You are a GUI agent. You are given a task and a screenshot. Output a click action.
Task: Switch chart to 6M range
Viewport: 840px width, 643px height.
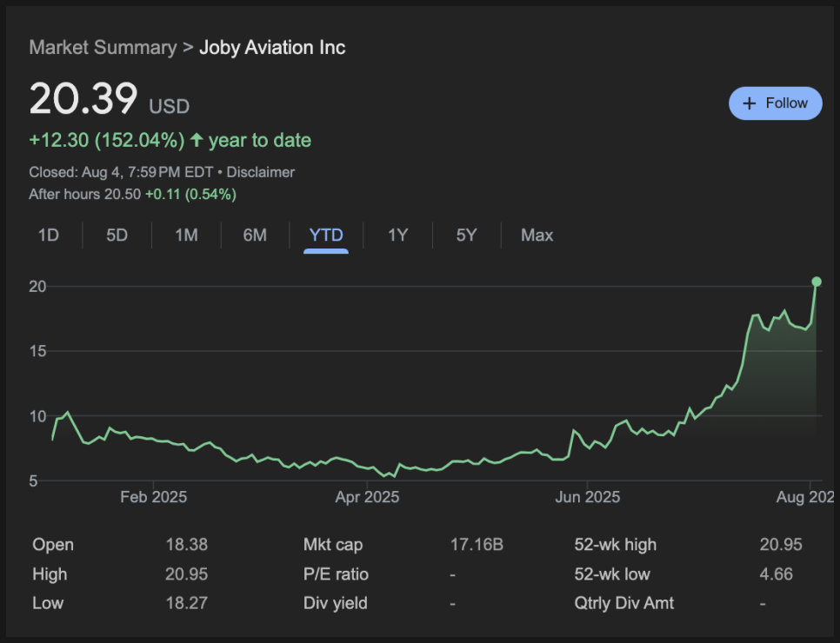click(255, 235)
